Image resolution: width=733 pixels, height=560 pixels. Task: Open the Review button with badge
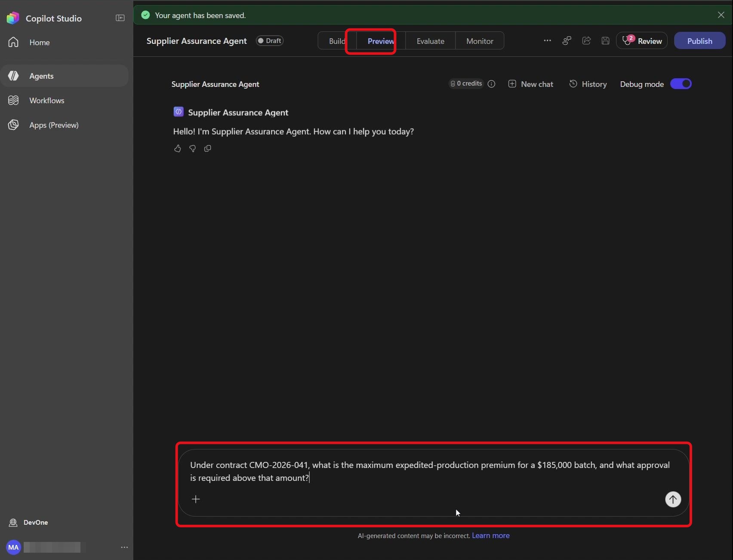pos(642,40)
